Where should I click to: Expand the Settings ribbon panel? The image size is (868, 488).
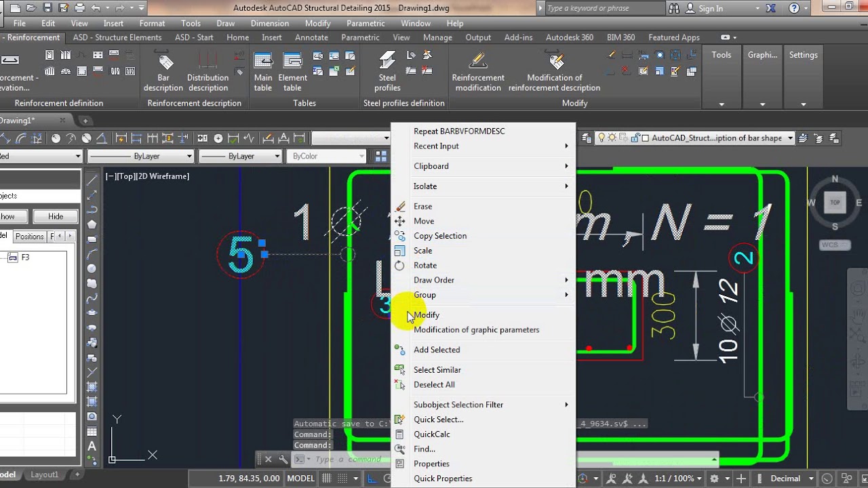tap(804, 104)
